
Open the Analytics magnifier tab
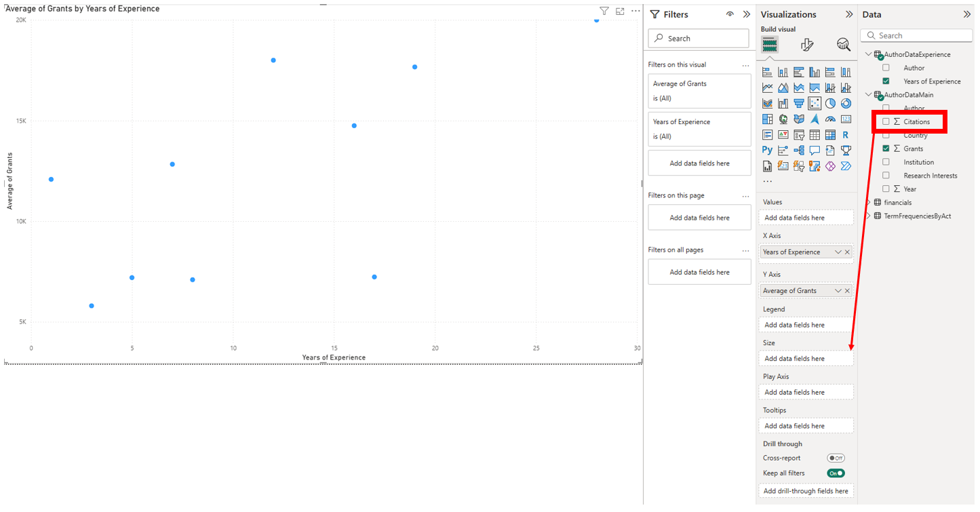pyautogui.click(x=843, y=45)
